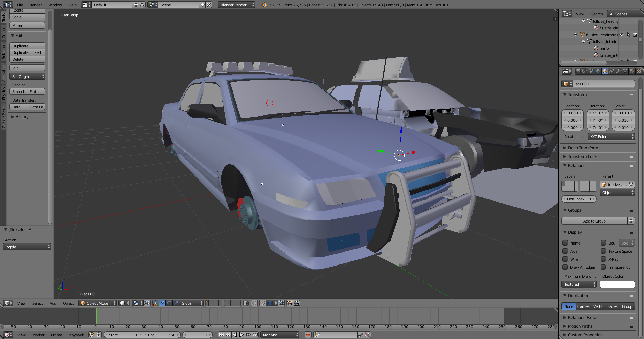The height and width of the screenshot is (339, 644).
Task: Enable the Draw All Edges checkbox
Action: [565, 267]
